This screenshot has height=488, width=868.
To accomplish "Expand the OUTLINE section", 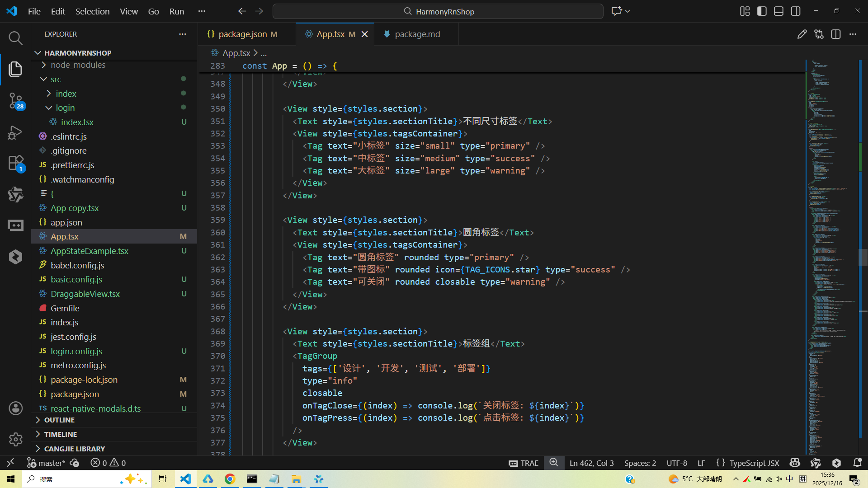I will [x=59, y=420].
